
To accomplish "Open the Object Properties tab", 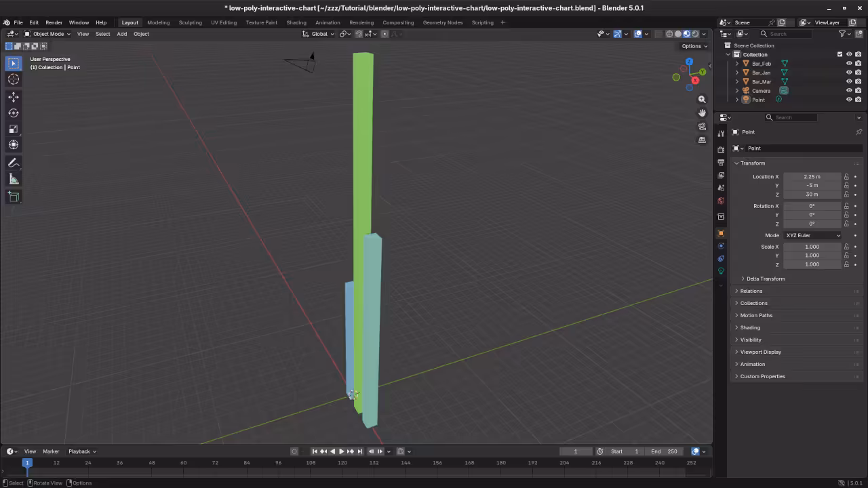I will click(x=721, y=233).
